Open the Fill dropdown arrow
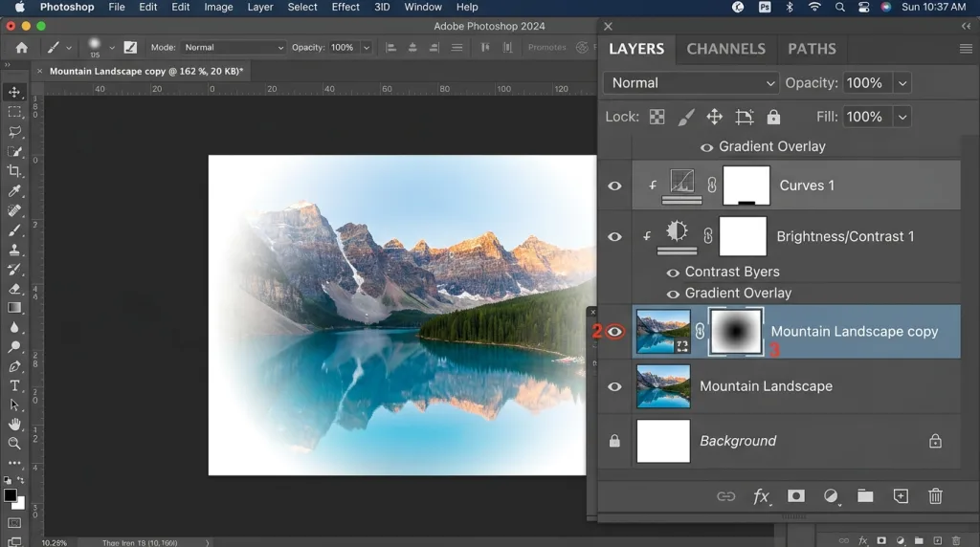This screenshot has width=980, height=547. [902, 117]
